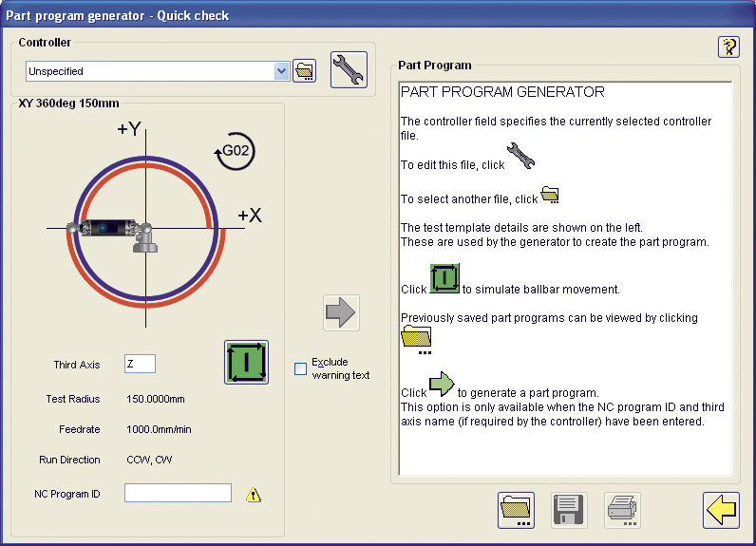The height and width of the screenshot is (546, 756).
Task: Save part program using floppy disk icon
Action: pos(569,510)
